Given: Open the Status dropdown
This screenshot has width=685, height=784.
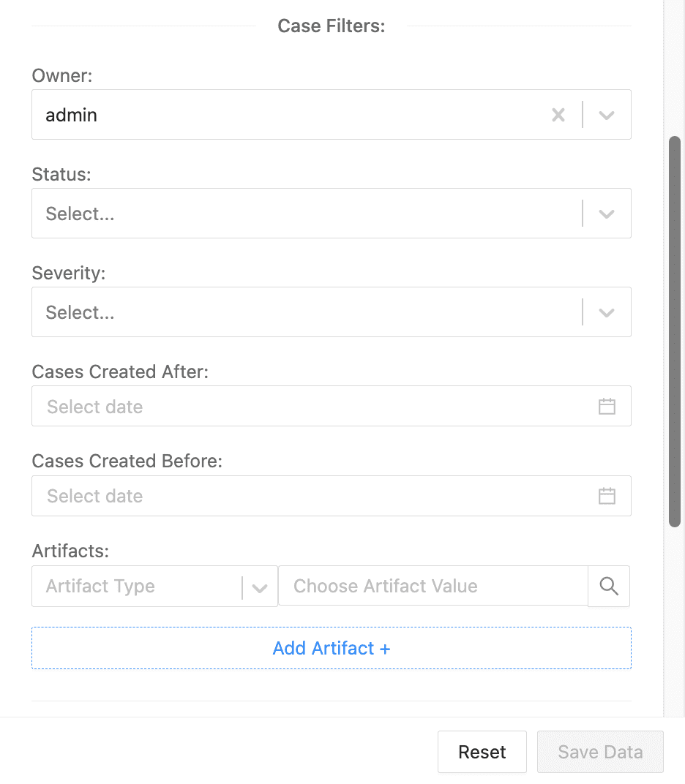Looking at the screenshot, I should click(293, 213).
